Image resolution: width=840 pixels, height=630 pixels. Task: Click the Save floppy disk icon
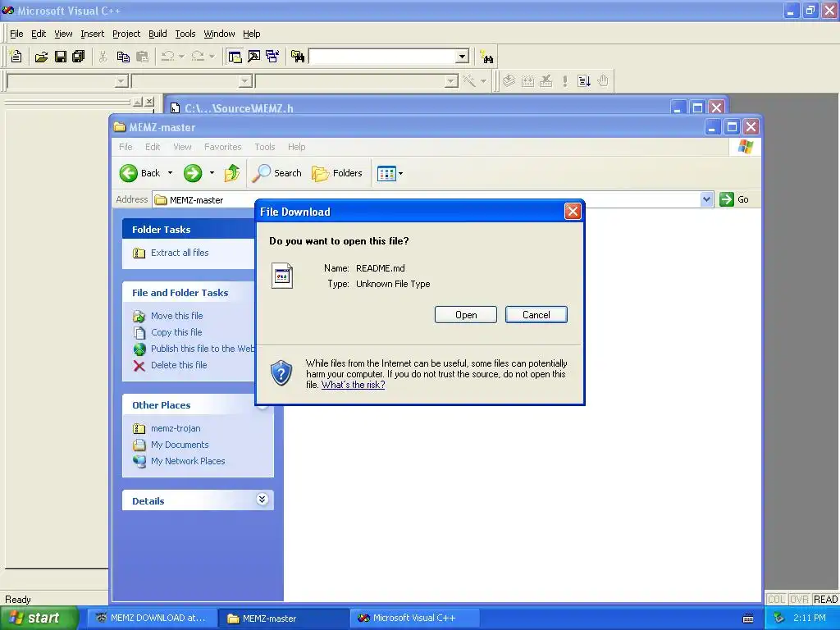tap(61, 57)
